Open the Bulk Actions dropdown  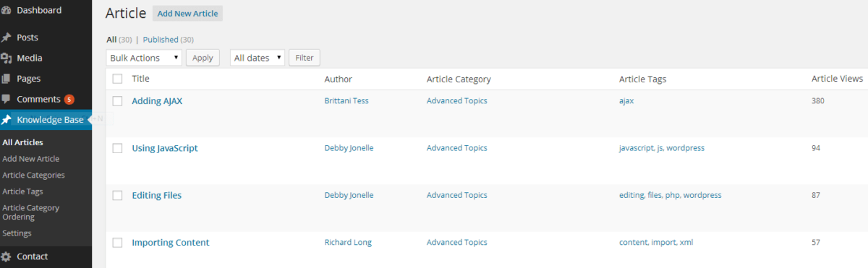click(144, 58)
